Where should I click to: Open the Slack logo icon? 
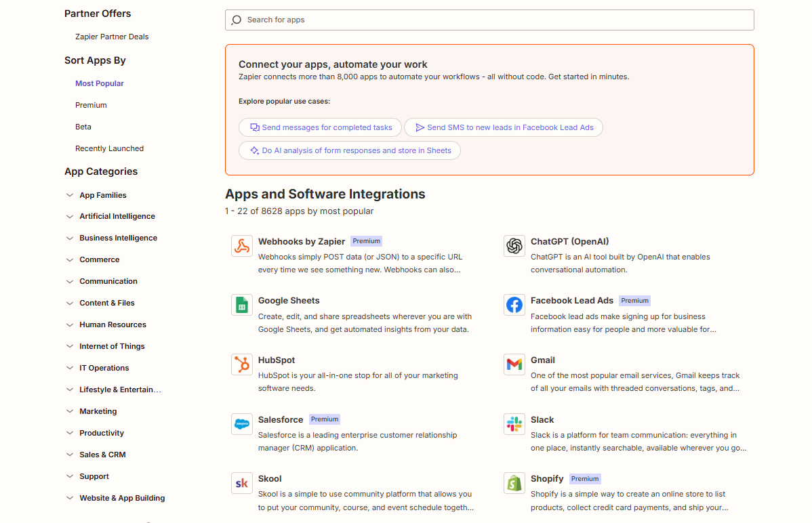pos(514,424)
